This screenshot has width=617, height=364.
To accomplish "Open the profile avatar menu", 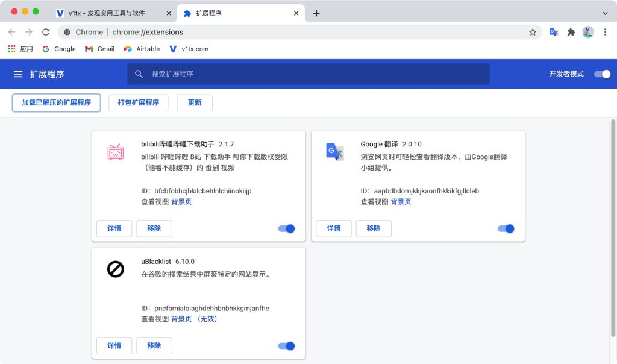I will (x=588, y=32).
